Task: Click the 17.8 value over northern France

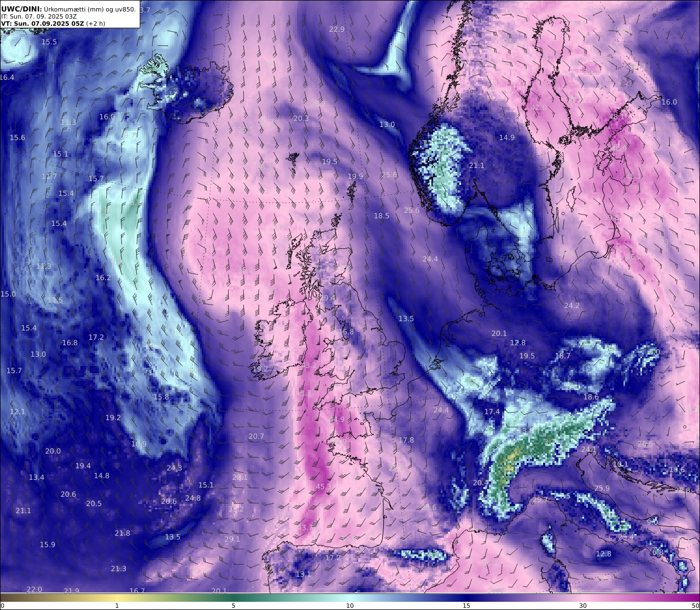Action: tap(406, 440)
